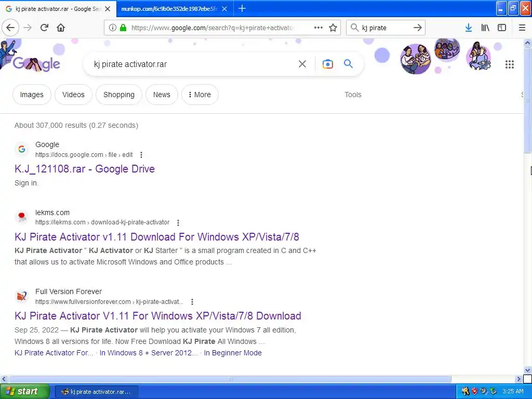Open In Windows 8 + Server 2012 sublink
532x399 pixels.
[148, 353]
